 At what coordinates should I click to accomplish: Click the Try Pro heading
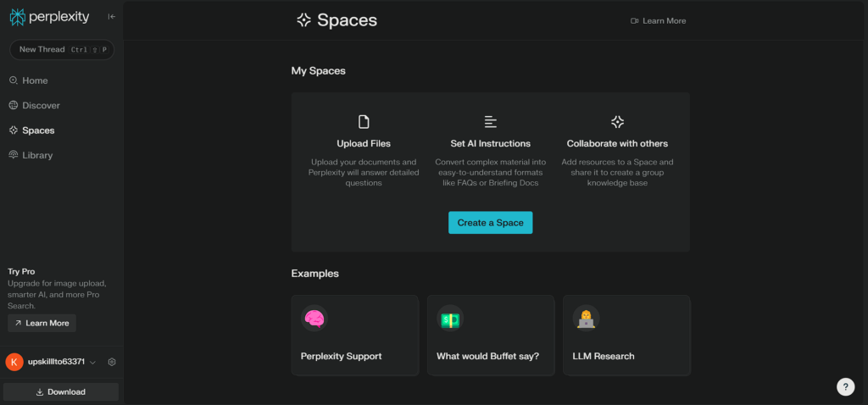21,272
